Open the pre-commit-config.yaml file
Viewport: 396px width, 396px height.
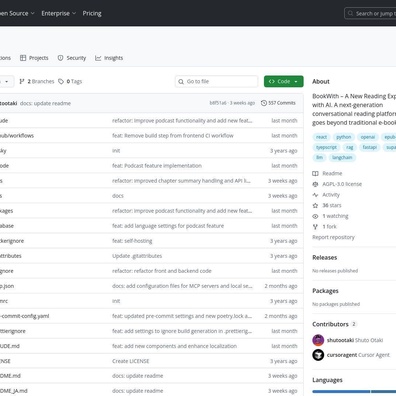[24, 316]
